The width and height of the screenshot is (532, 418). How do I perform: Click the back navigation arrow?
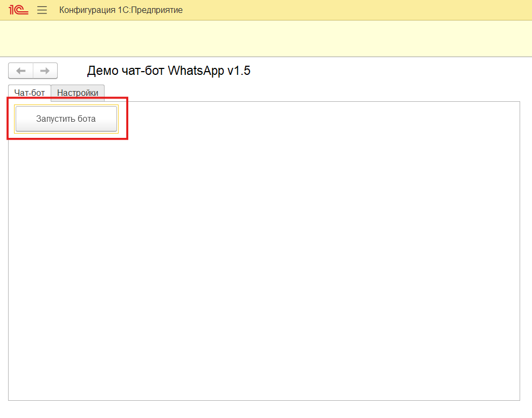pos(20,71)
